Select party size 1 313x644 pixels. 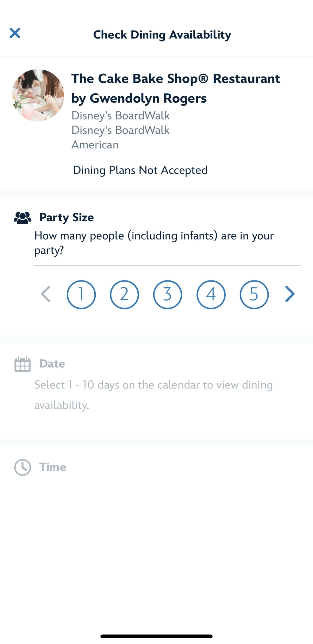click(81, 294)
